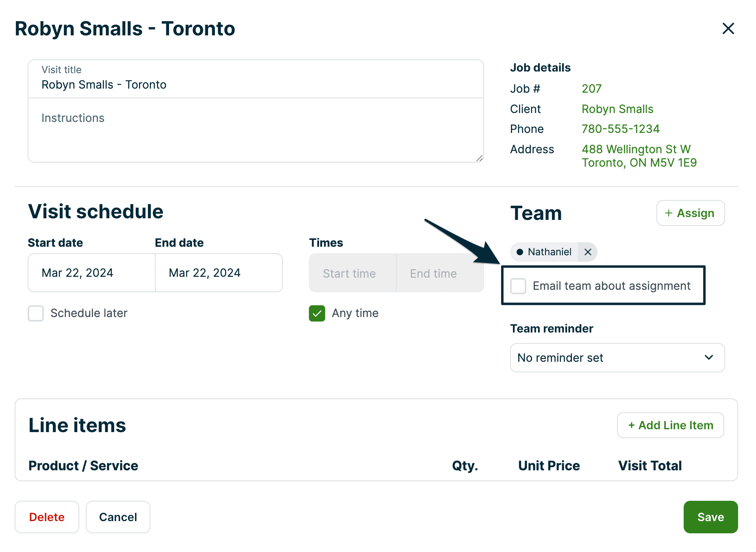Open Job #207 details
756x552 pixels.
pyautogui.click(x=591, y=88)
